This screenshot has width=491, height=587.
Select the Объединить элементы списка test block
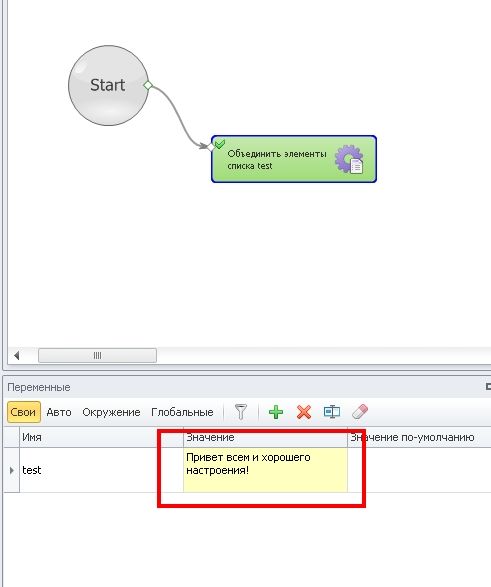point(294,159)
